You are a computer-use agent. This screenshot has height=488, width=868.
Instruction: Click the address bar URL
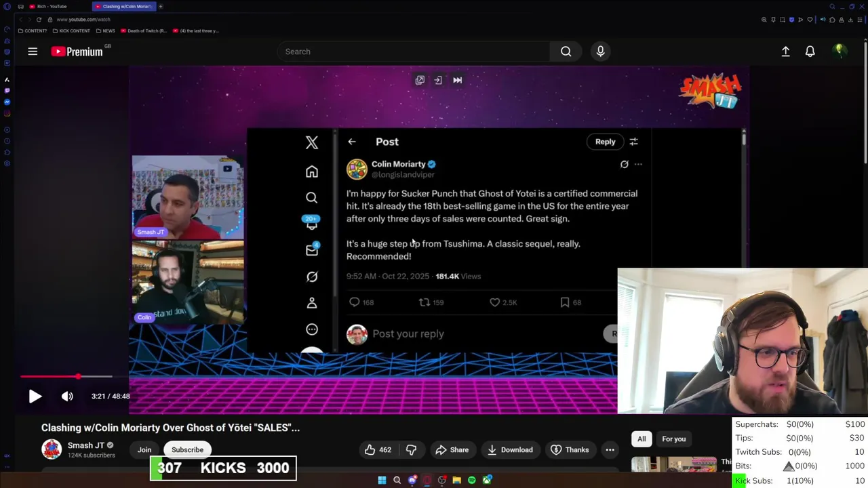point(83,20)
